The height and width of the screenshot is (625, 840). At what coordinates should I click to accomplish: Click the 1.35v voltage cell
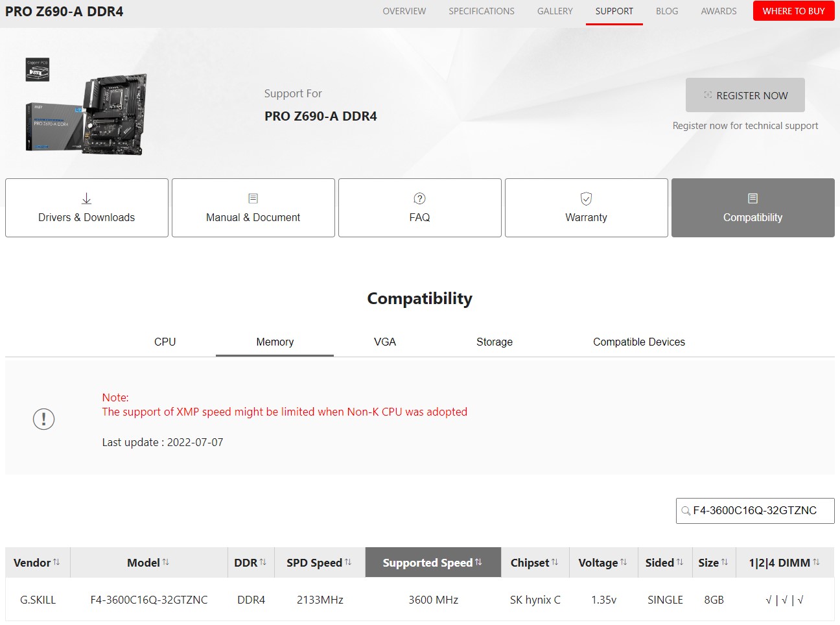[604, 600]
